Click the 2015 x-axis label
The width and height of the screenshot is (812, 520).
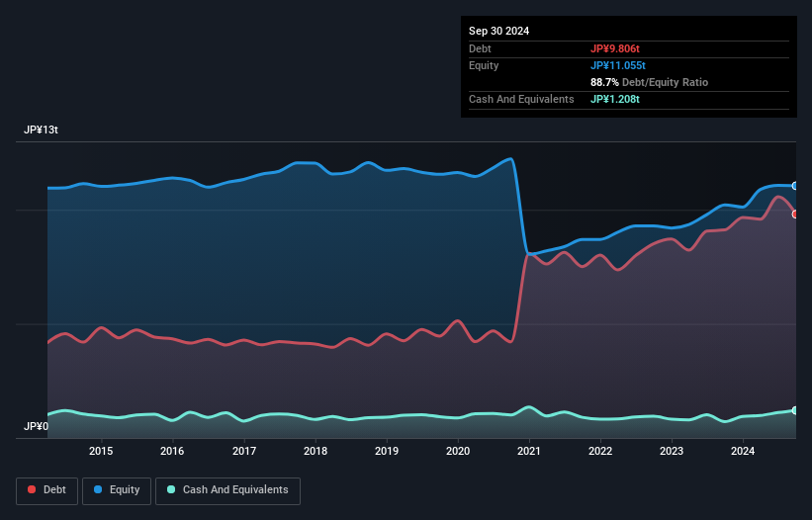(101, 451)
